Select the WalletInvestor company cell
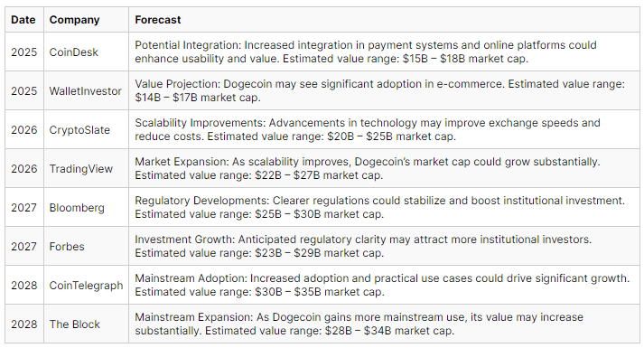Image resolution: width=644 pixels, height=348 pixels. (x=86, y=90)
